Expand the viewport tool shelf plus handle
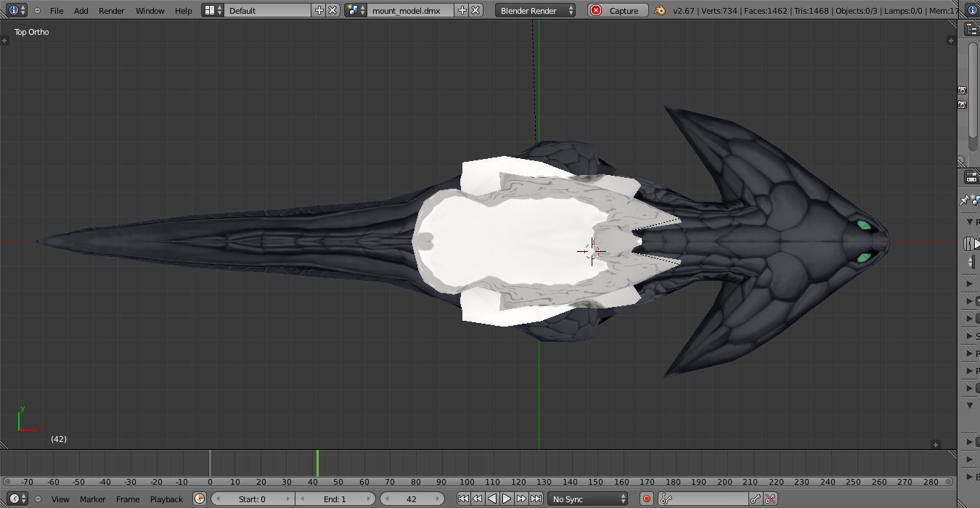 pos(4,41)
